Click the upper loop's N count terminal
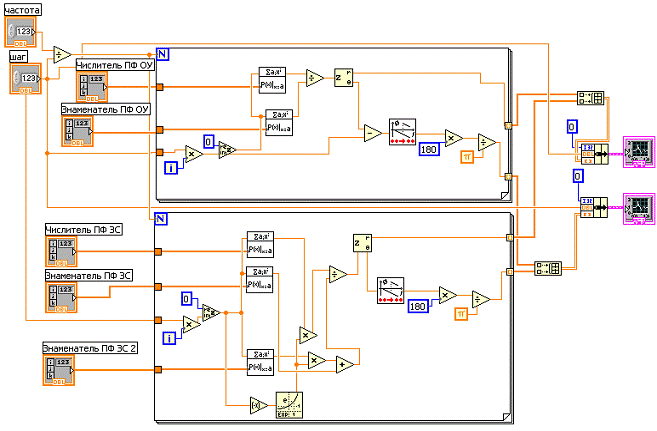 (162, 53)
